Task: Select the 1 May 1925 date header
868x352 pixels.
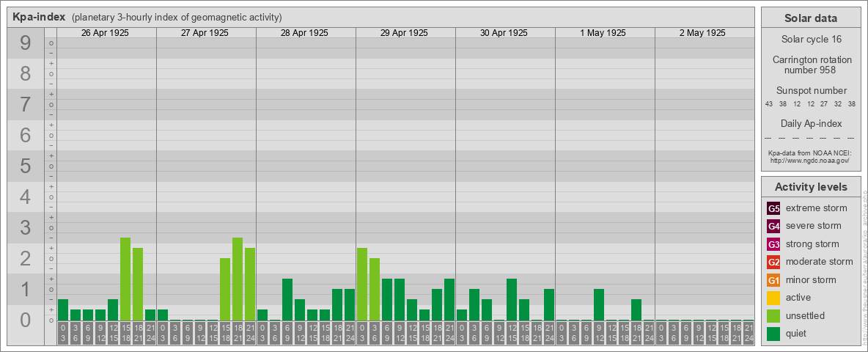Action: pos(603,33)
